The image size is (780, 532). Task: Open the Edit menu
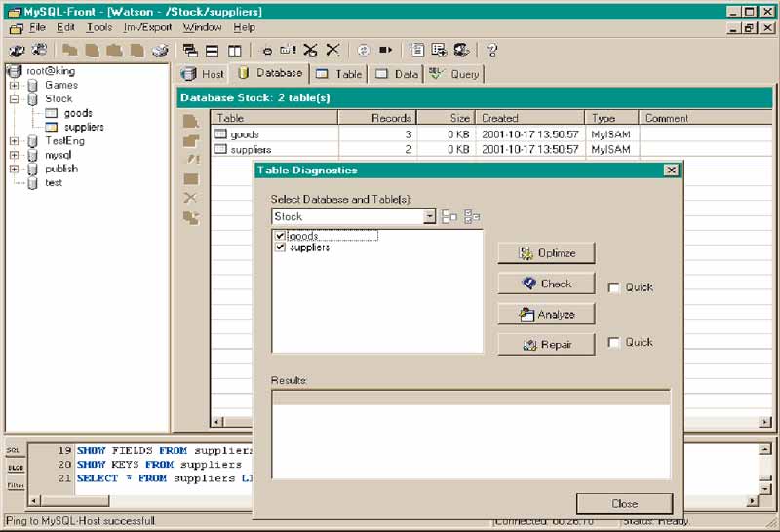click(65, 28)
